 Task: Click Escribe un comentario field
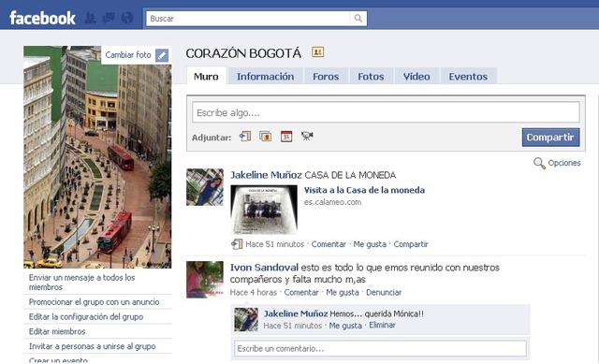[x=380, y=348]
